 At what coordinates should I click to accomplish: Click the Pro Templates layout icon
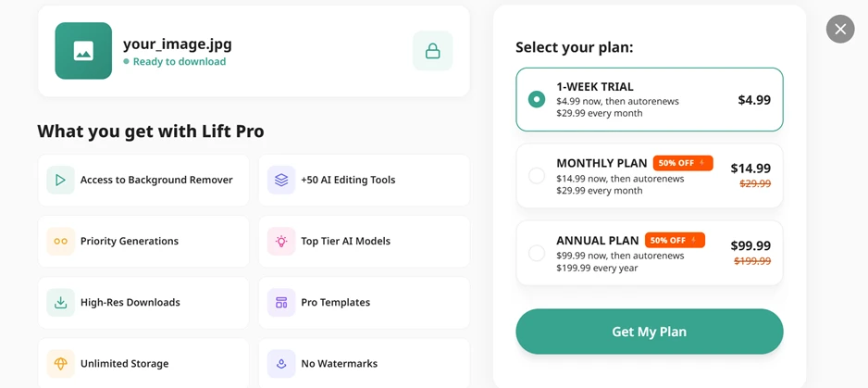tap(281, 303)
